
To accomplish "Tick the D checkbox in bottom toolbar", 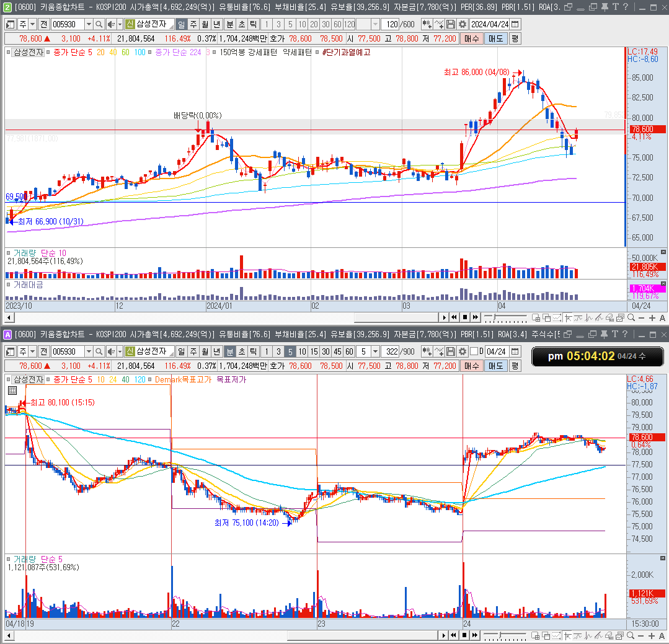I will pos(474,351).
